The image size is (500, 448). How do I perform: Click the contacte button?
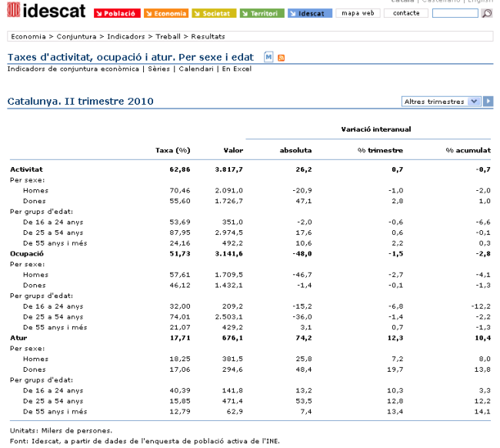click(406, 13)
